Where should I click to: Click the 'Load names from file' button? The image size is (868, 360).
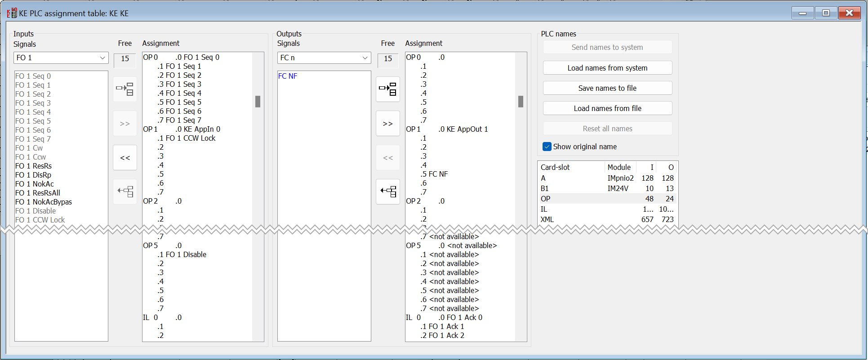[608, 108]
